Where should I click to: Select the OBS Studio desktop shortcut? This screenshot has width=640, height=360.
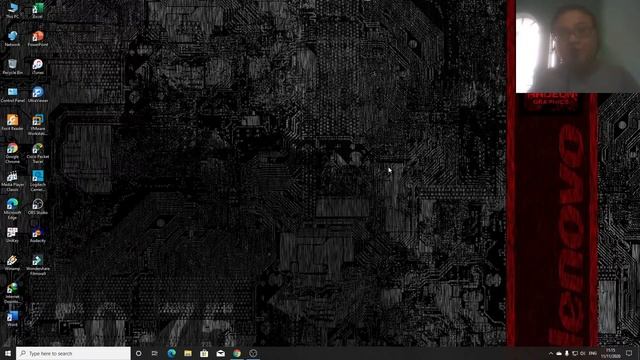(x=38, y=207)
